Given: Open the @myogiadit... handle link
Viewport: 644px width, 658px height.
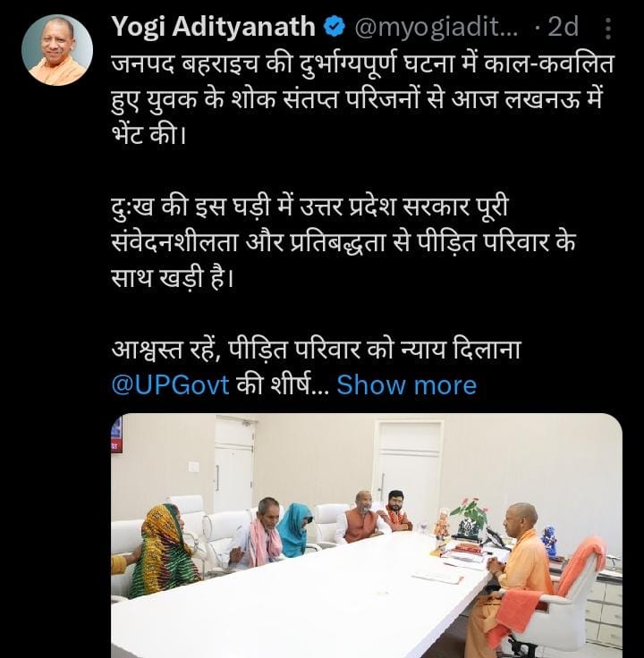Looking at the screenshot, I should point(436,28).
